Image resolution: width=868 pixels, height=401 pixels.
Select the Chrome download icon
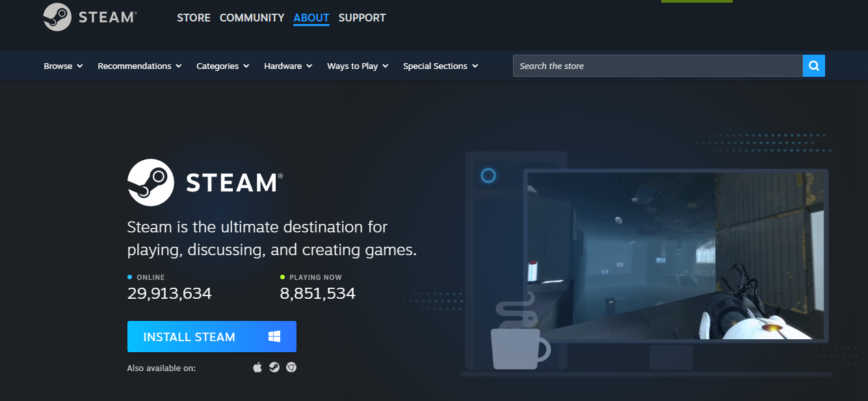click(x=291, y=367)
